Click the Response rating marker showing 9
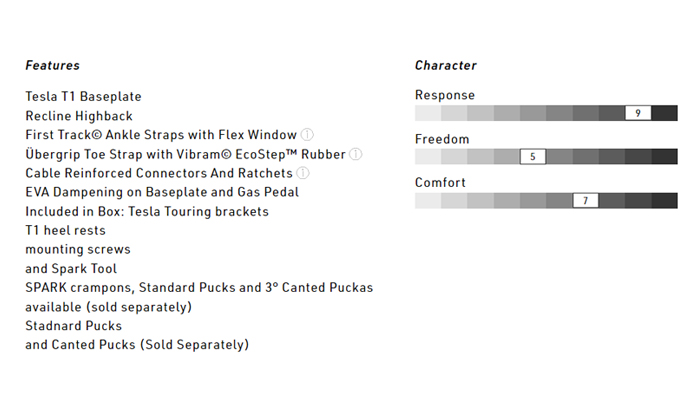This screenshot has height=420, width=700. [x=638, y=113]
